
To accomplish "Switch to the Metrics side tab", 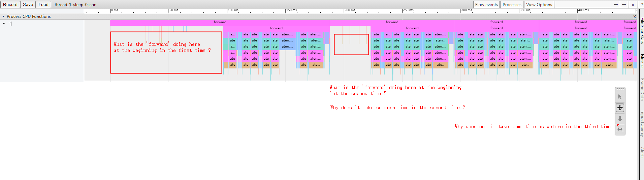I will 642,61.
